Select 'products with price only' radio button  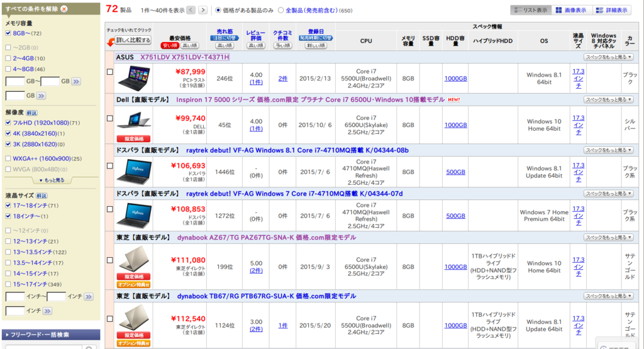point(218,10)
